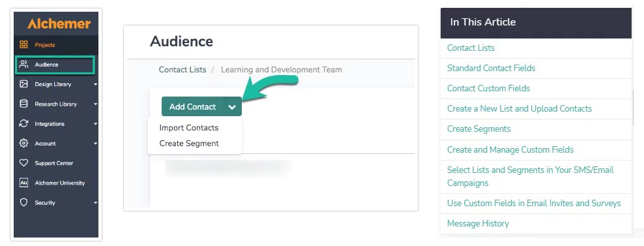Choose Import Contacts from the dropdown menu

point(189,128)
